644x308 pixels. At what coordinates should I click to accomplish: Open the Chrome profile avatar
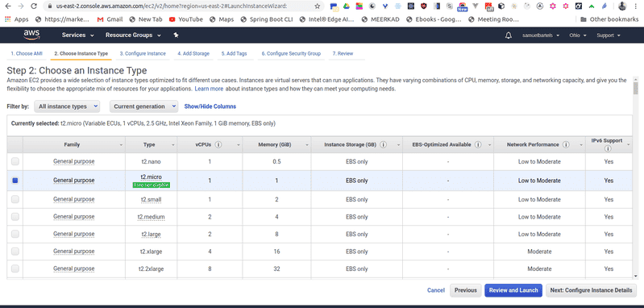(x=623, y=6)
